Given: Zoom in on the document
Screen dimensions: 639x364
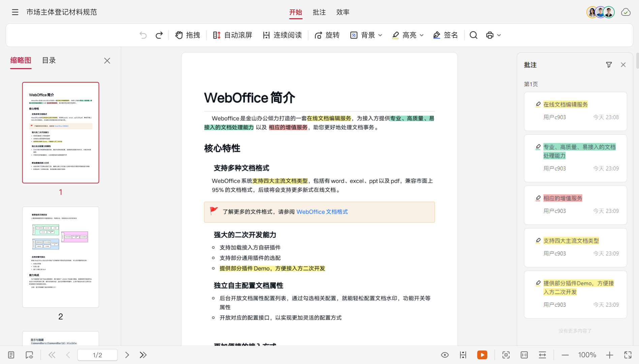Looking at the screenshot, I should pos(610,355).
